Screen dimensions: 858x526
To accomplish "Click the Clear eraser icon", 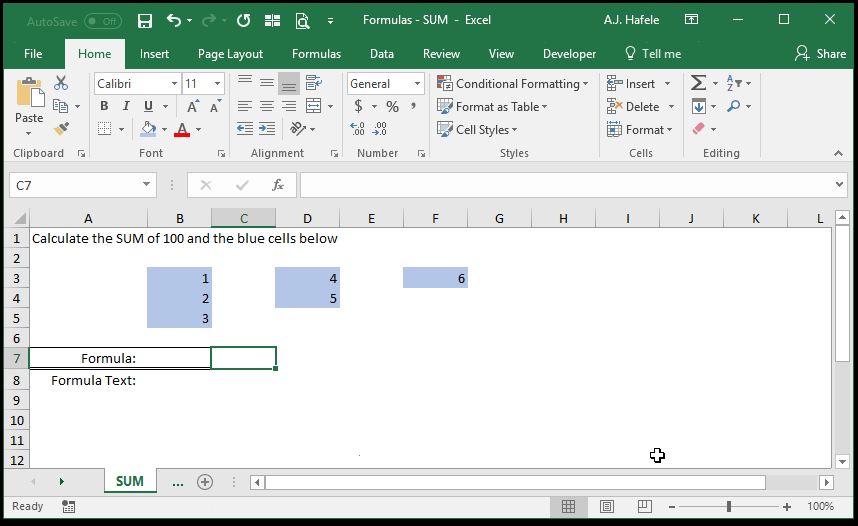I will (699, 129).
